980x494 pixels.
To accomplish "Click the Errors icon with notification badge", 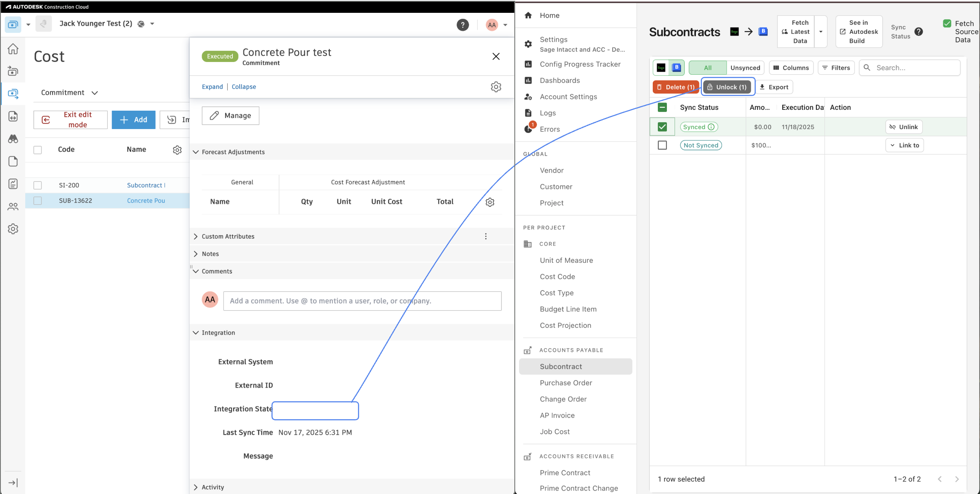I will coord(529,129).
